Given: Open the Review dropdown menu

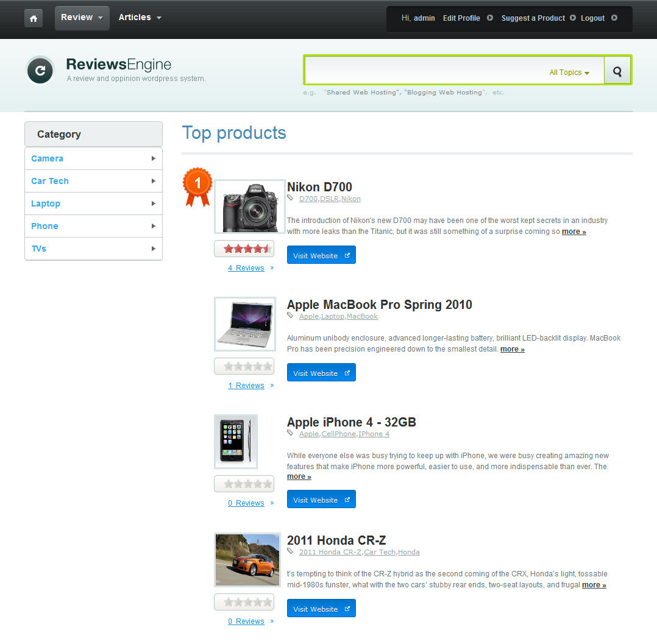Looking at the screenshot, I should click(82, 18).
